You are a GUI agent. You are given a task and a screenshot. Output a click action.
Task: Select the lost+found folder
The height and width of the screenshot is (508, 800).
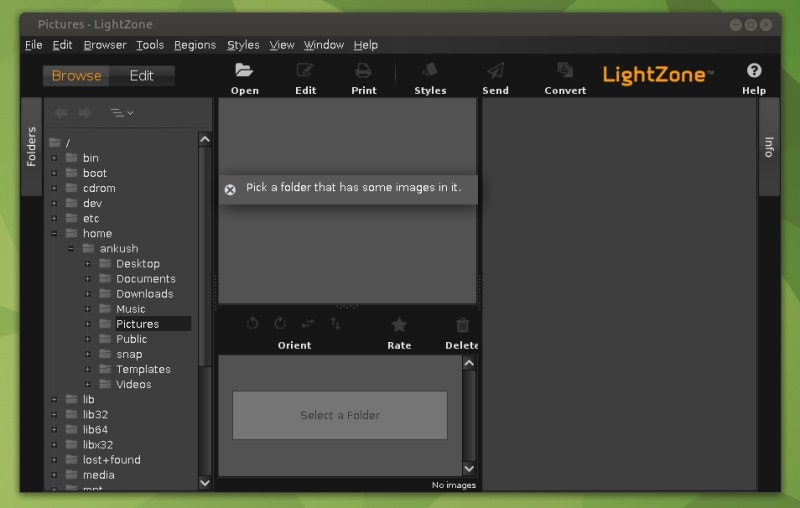click(112, 460)
